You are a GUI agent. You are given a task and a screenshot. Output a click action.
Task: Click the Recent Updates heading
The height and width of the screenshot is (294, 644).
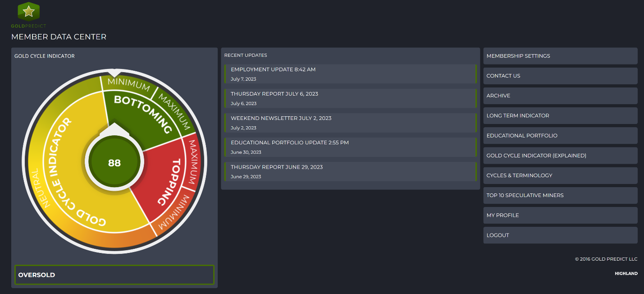point(246,55)
